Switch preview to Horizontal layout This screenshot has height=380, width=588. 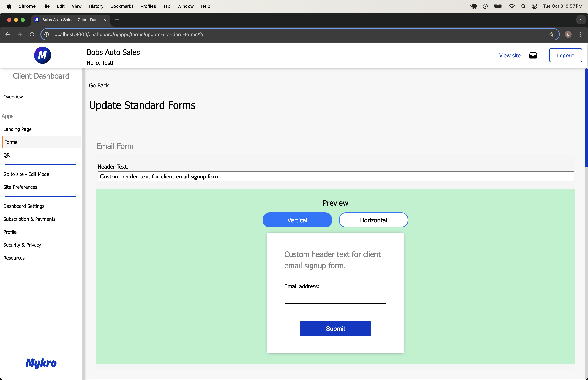tap(373, 220)
